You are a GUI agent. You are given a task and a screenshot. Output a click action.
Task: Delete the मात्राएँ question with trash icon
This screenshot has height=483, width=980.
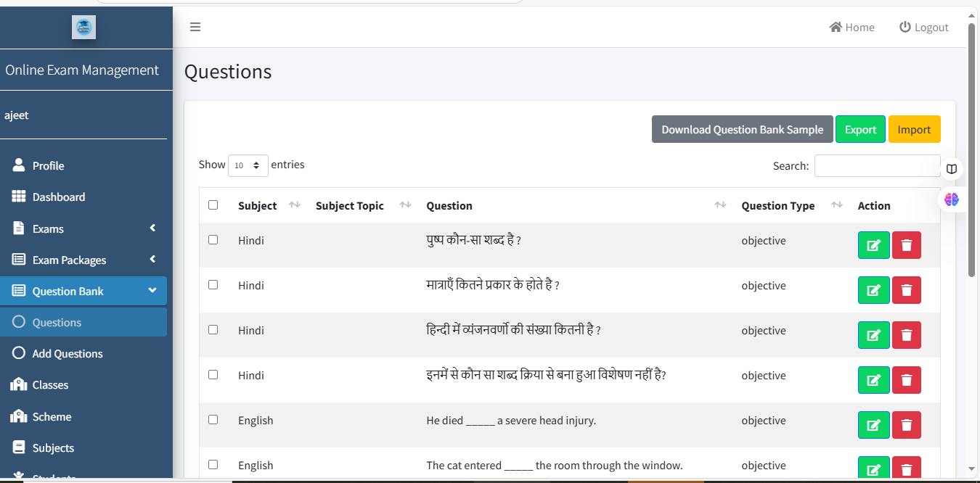tap(906, 290)
